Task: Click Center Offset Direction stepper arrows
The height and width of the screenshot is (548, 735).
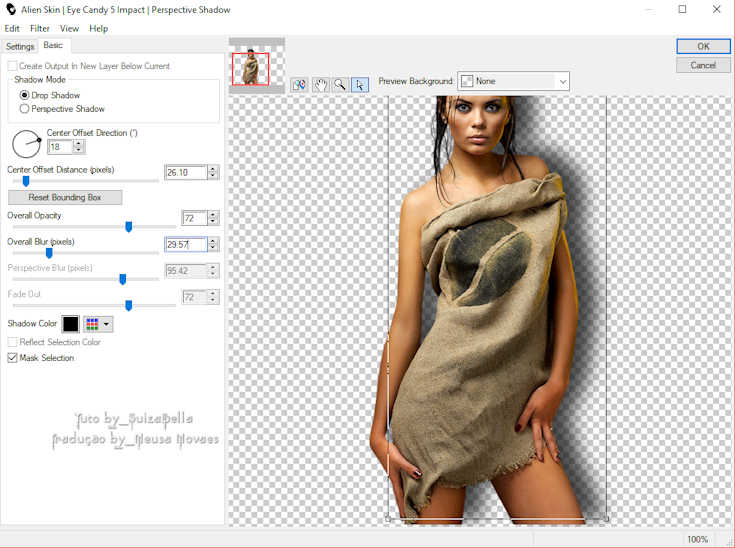Action: click(79, 147)
